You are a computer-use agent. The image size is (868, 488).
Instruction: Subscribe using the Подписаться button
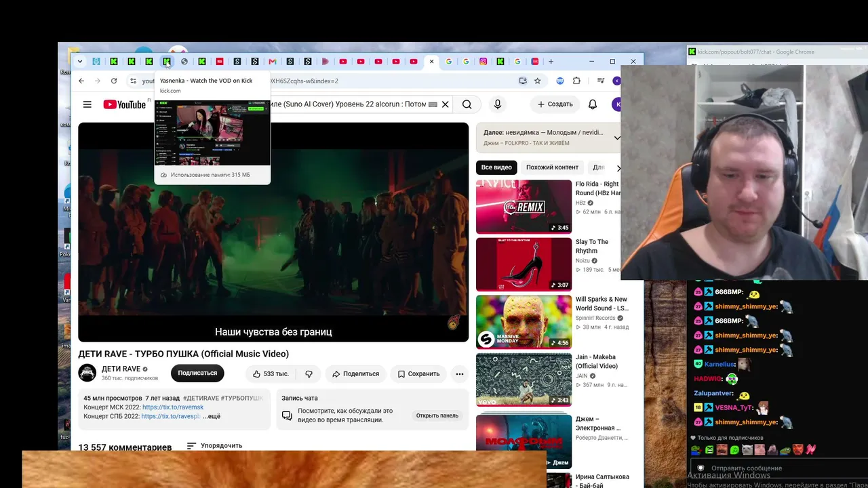click(197, 373)
